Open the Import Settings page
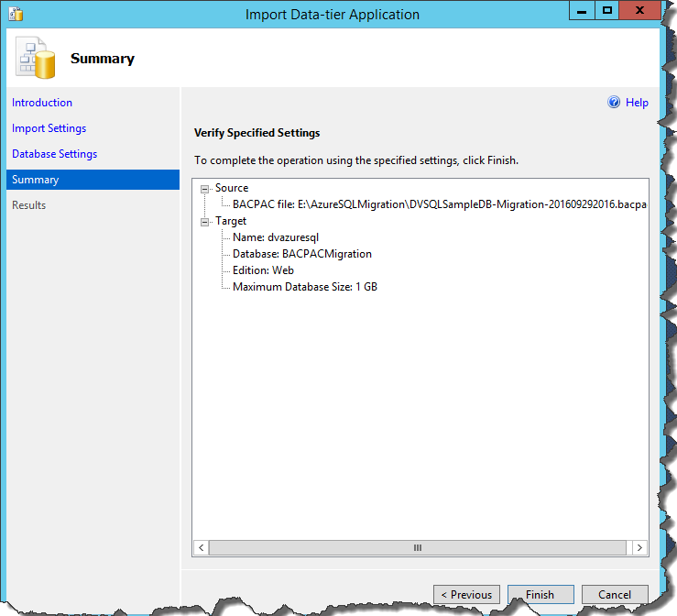 [x=49, y=128]
